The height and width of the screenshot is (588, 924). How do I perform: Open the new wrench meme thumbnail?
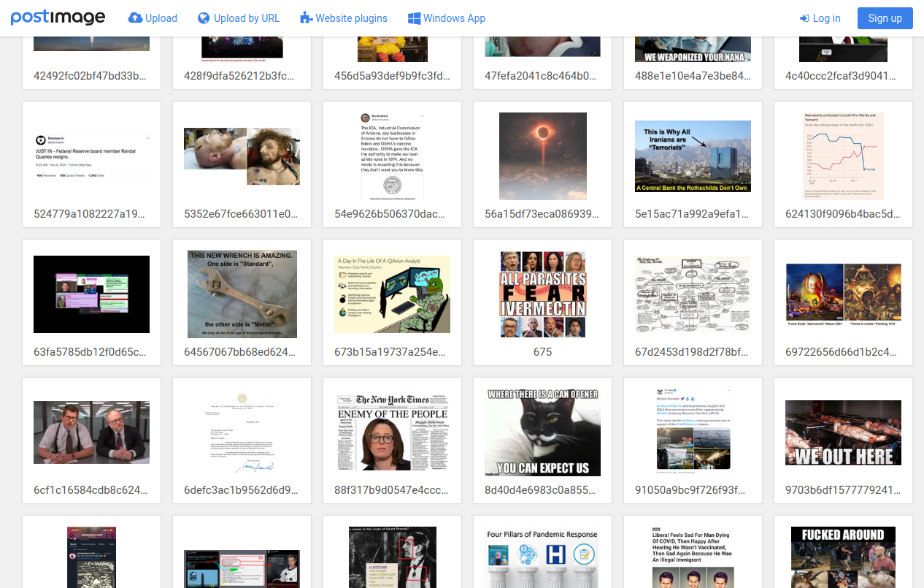coord(242,294)
